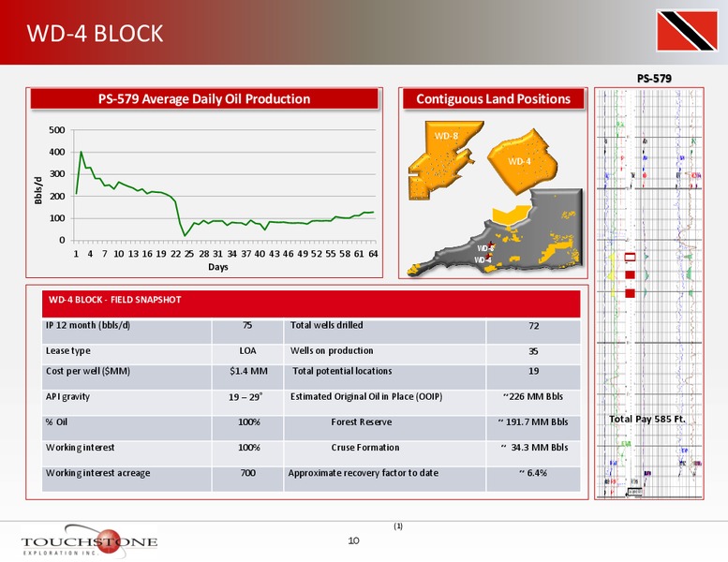This screenshot has height=562, width=728.
Task: Click the Touchstone Exploration logo
Action: [x=89, y=541]
